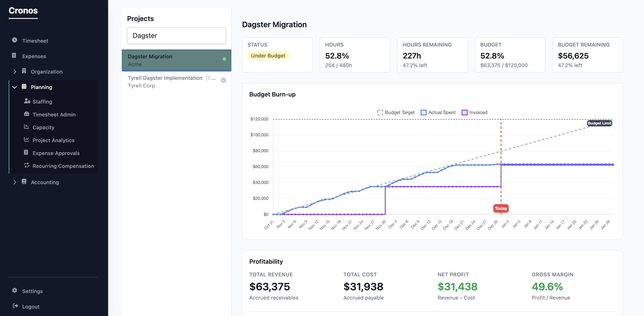Click the Logout arrow icon
This screenshot has height=316, width=644.
pos(15,306)
